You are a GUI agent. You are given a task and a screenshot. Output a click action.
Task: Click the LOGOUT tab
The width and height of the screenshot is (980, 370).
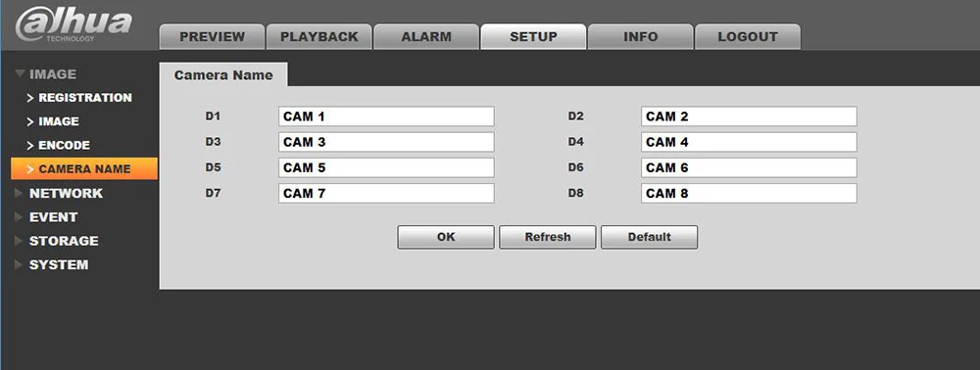point(748,37)
